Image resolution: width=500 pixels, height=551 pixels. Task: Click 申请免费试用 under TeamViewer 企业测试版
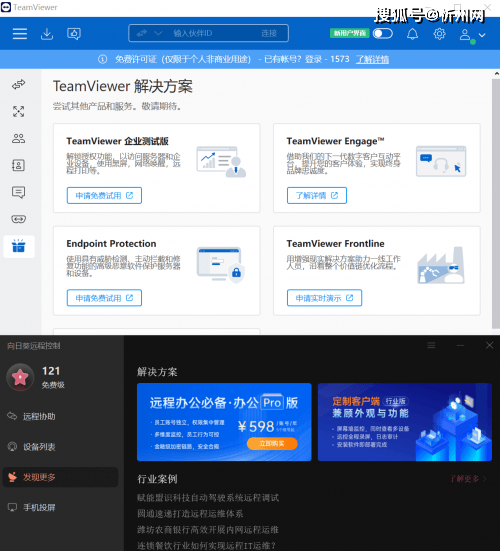coord(104,195)
